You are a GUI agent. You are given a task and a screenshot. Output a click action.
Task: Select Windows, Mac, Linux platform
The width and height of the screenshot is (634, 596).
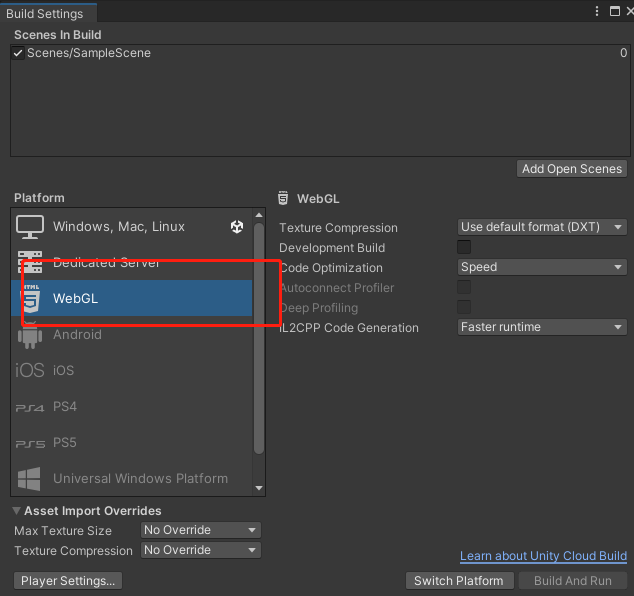(131, 226)
